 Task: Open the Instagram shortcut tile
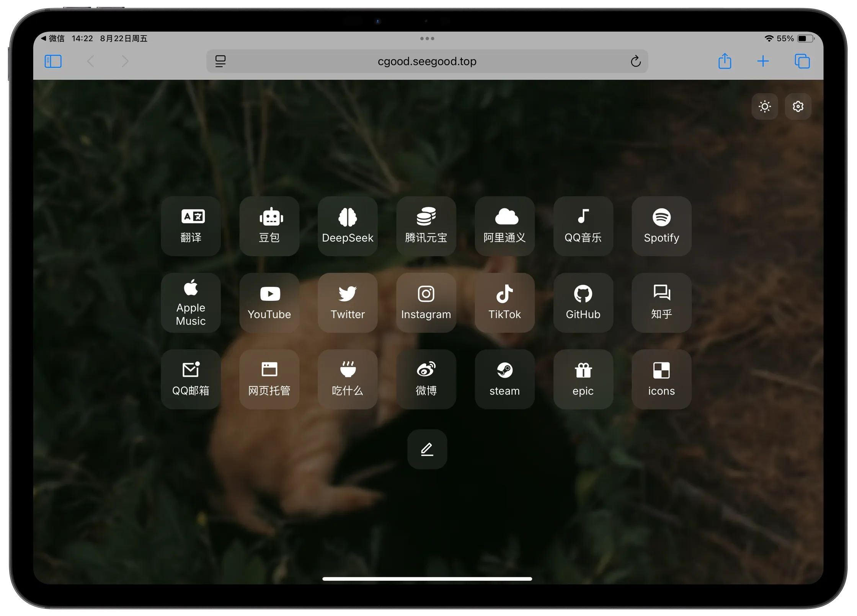point(426,303)
